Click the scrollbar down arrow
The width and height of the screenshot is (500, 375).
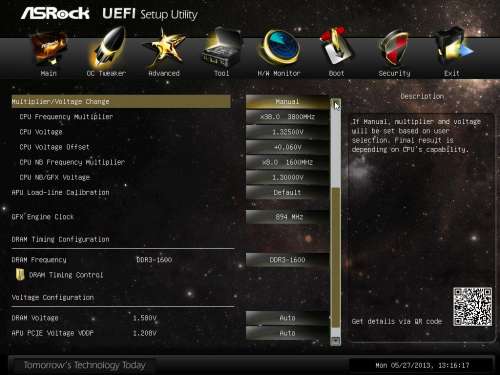(x=336, y=340)
